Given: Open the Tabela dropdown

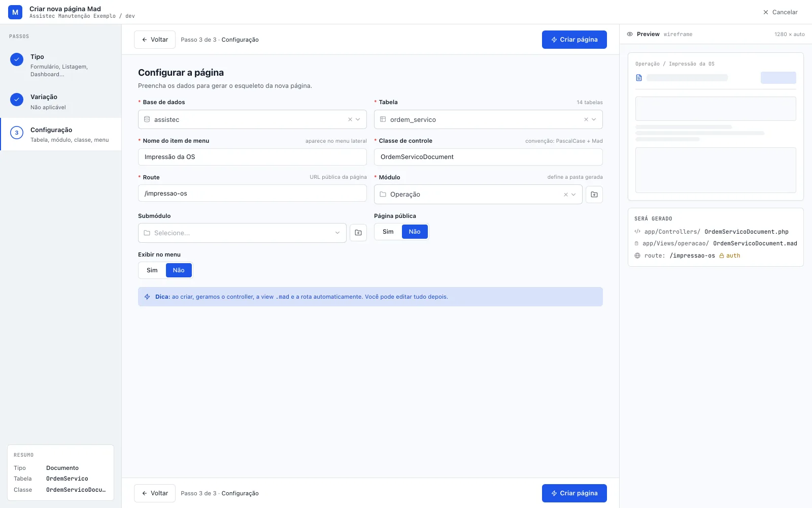Looking at the screenshot, I should coord(488,119).
